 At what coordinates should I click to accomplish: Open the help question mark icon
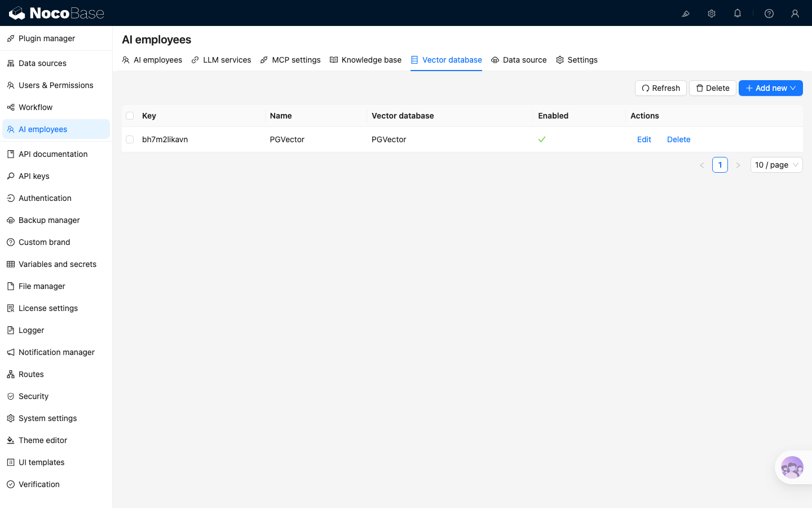pyautogui.click(x=769, y=14)
